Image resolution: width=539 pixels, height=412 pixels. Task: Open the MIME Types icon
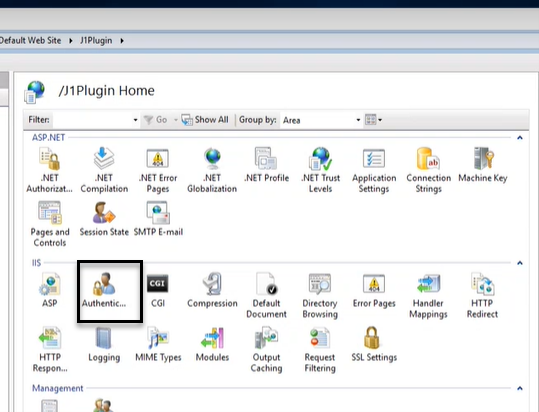pyautogui.click(x=158, y=344)
